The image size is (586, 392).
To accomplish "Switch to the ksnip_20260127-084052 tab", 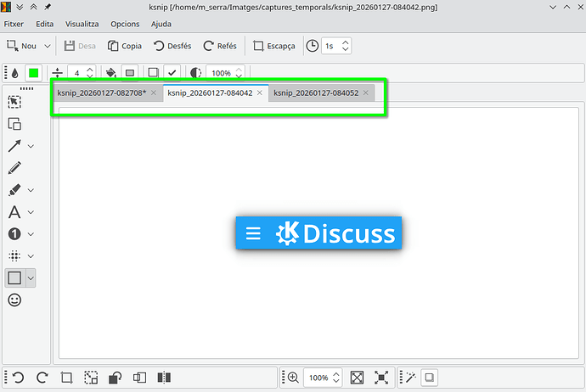I will coord(316,92).
